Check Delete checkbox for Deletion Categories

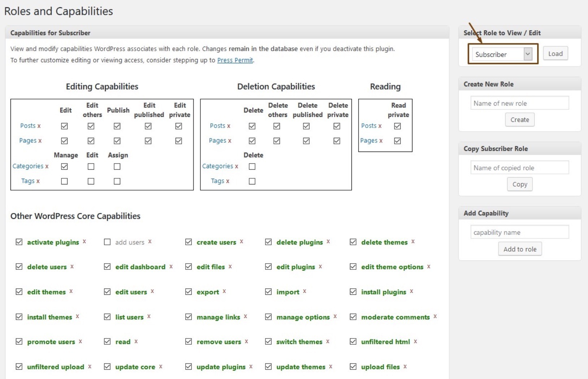pyautogui.click(x=252, y=166)
